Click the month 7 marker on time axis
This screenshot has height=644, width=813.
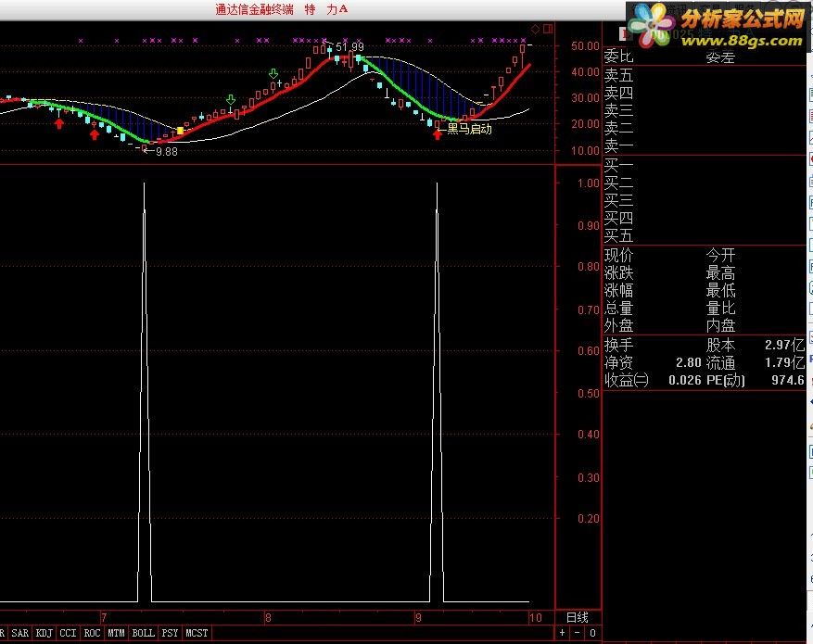104,617
